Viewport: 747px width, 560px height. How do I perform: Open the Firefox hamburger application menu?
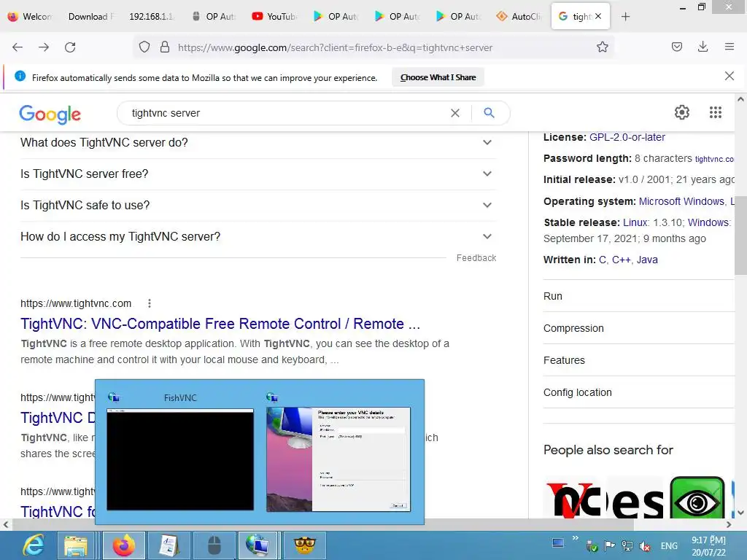(729, 47)
